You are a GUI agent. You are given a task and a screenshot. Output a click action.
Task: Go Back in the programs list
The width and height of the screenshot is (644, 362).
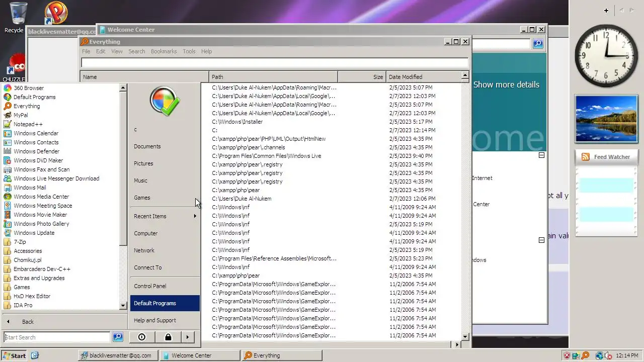[28, 322]
